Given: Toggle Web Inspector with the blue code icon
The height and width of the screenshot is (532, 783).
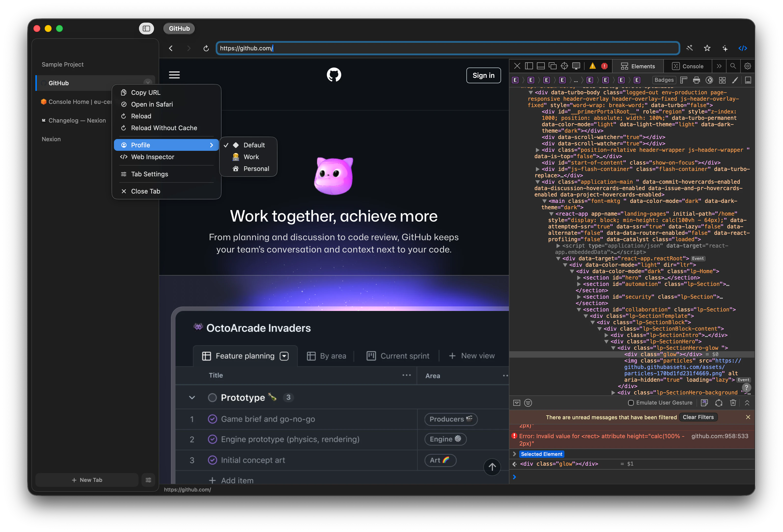Looking at the screenshot, I should click(743, 48).
